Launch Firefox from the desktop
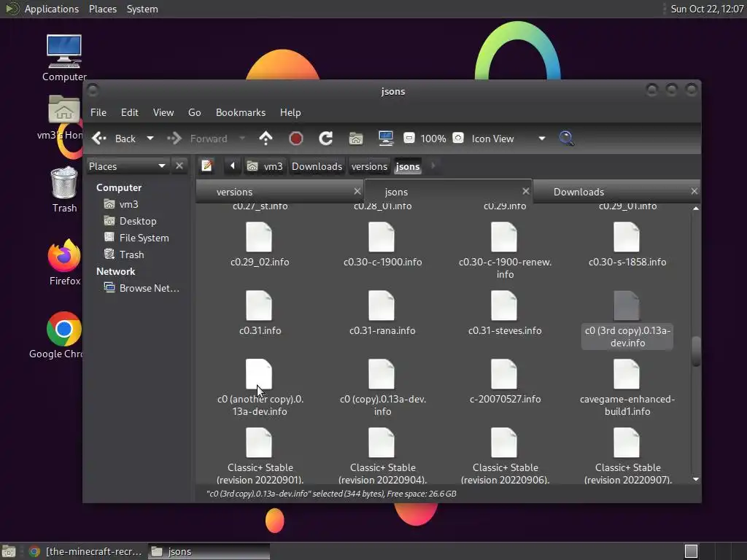 64,255
